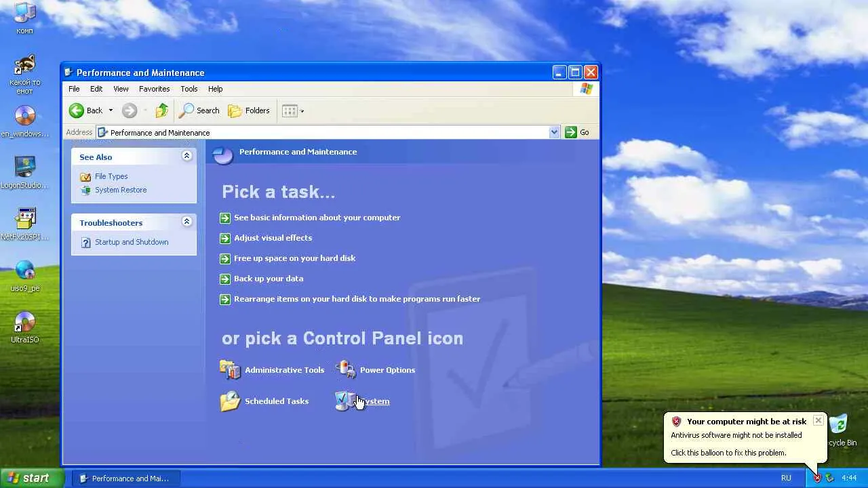Open the Help menu
The image size is (868, 488).
[215, 89]
